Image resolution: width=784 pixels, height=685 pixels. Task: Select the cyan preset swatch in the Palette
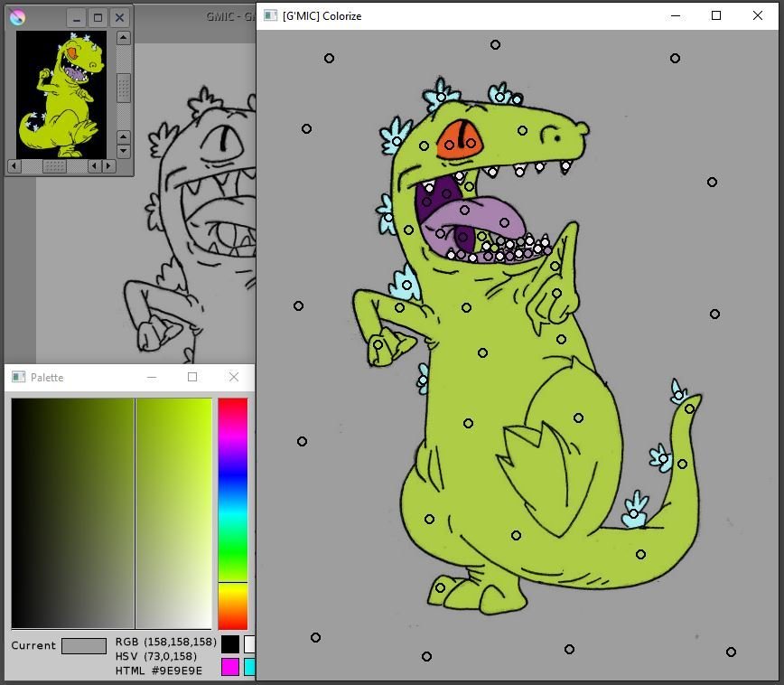[249, 667]
